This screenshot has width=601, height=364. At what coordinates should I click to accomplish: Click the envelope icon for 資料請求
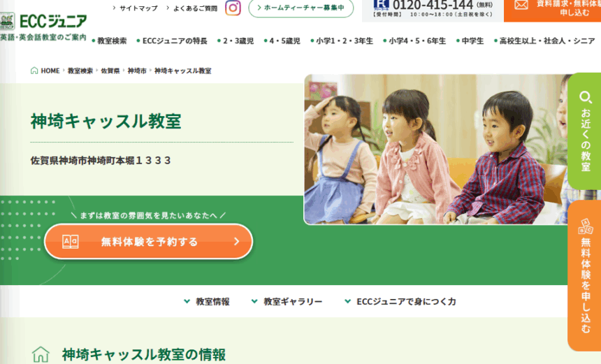coord(521,5)
